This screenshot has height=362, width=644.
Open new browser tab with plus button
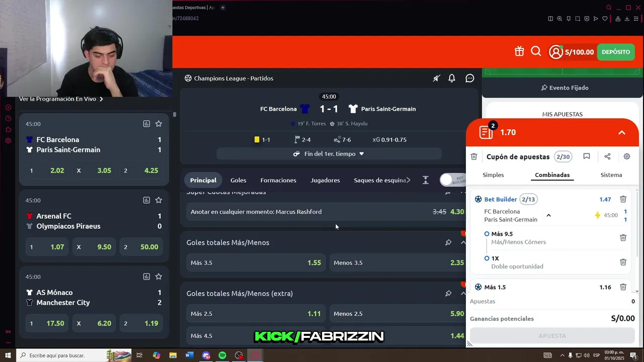click(223, 8)
